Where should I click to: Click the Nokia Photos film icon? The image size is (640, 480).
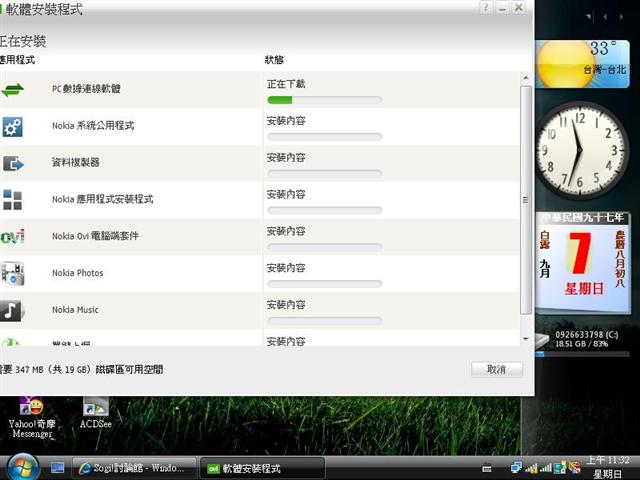pos(13,274)
